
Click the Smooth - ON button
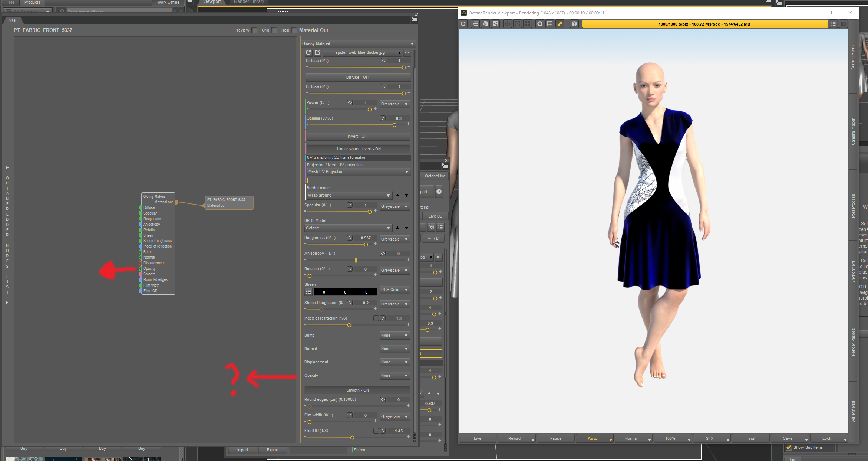point(357,390)
